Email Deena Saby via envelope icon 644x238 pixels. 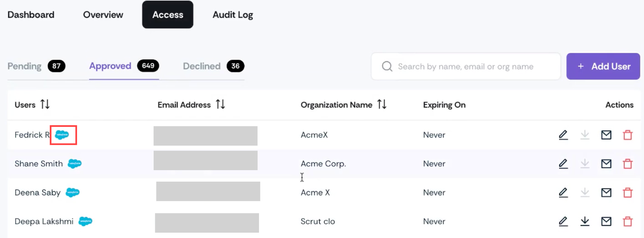606,192
